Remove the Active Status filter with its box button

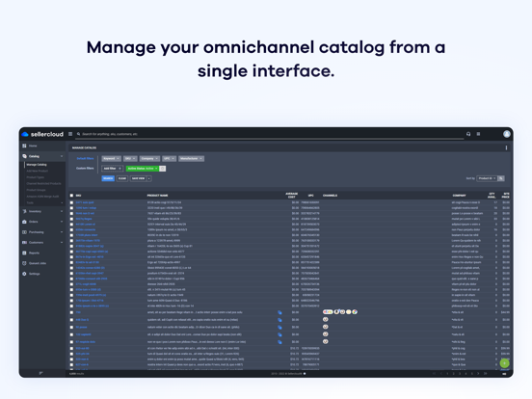click(x=163, y=169)
